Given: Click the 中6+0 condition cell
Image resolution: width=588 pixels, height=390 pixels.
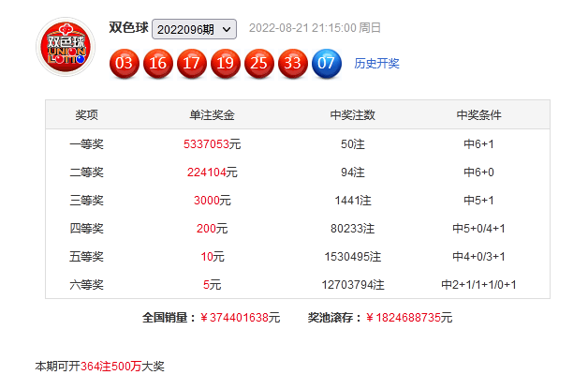Looking at the screenshot, I should pyautogui.click(x=478, y=172).
